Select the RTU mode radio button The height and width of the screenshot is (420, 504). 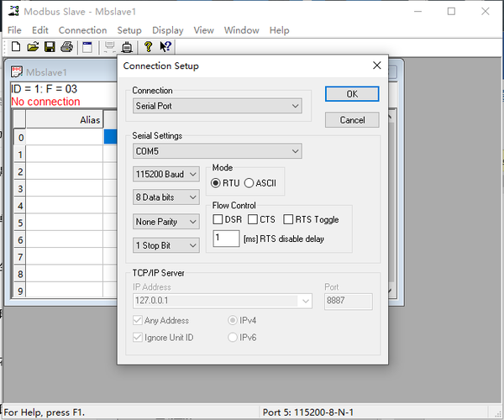215,183
